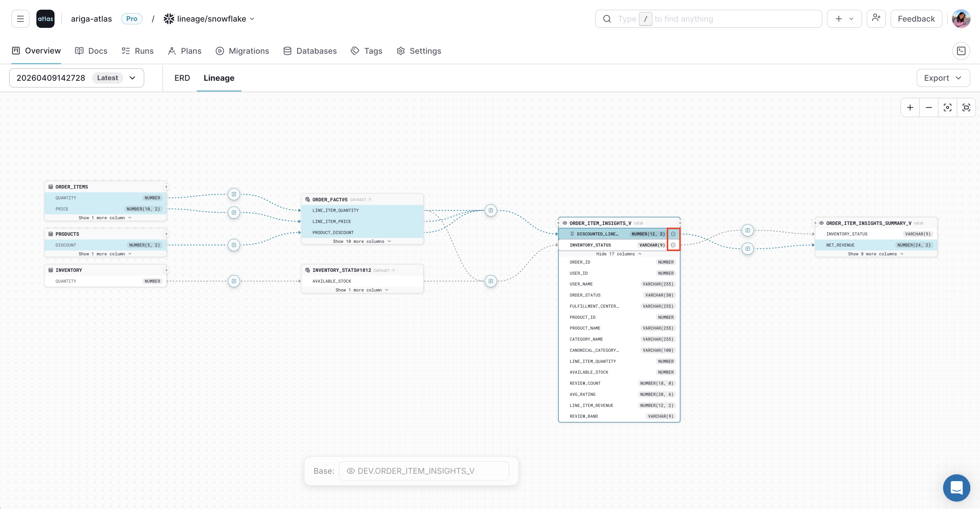Open the Export menu
Screen dimensions: 980x509
943,78
